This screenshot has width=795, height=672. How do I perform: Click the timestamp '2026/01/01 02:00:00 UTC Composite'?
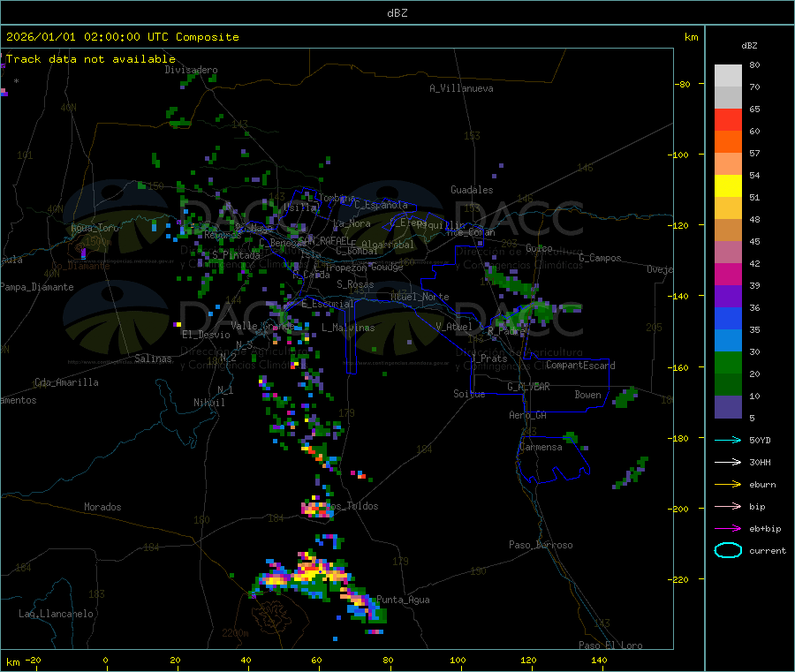click(122, 37)
